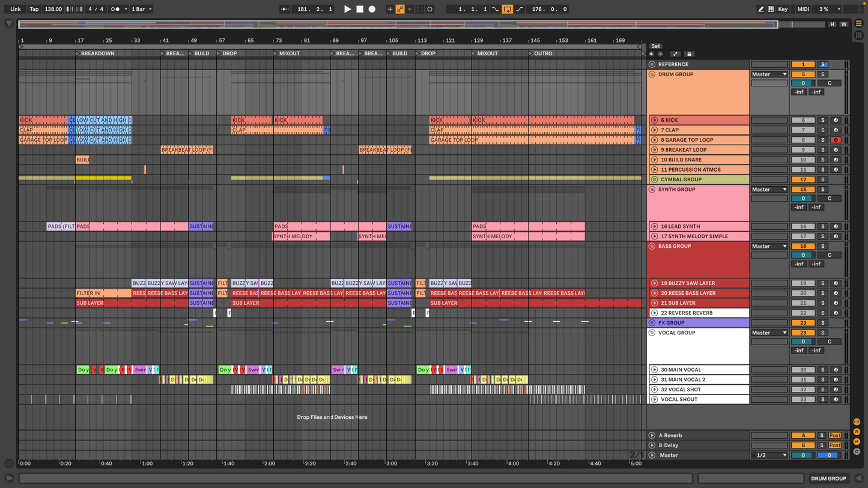The width and height of the screenshot is (868, 488).
Task: Toggle Link in the top-left corner
Action: coord(15,9)
